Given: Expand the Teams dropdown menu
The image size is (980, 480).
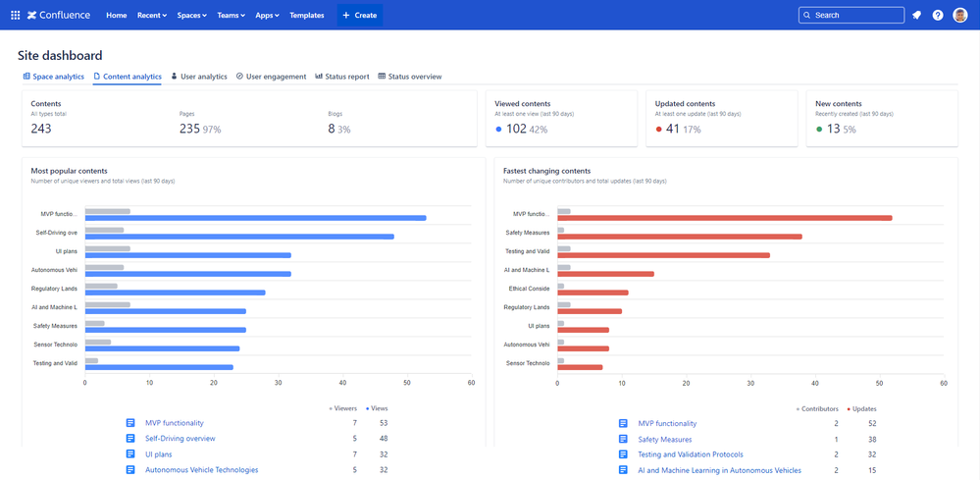Looking at the screenshot, I should point(232,16).
